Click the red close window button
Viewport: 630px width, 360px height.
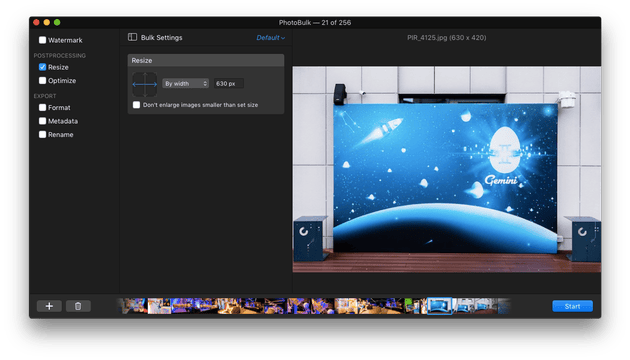36,22
